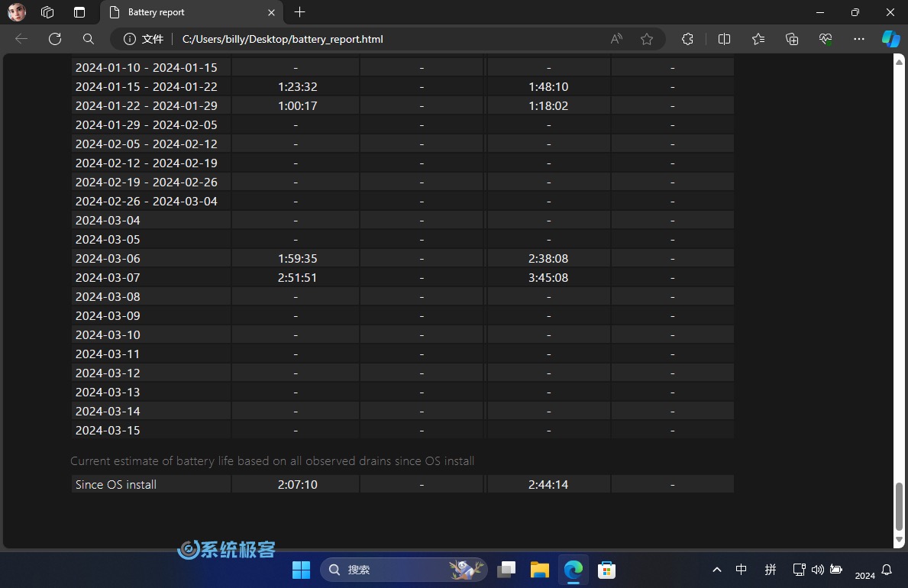
Task: Select the Current estimate of battery life text
Action: pyautogui.click(x=272, y=461)
